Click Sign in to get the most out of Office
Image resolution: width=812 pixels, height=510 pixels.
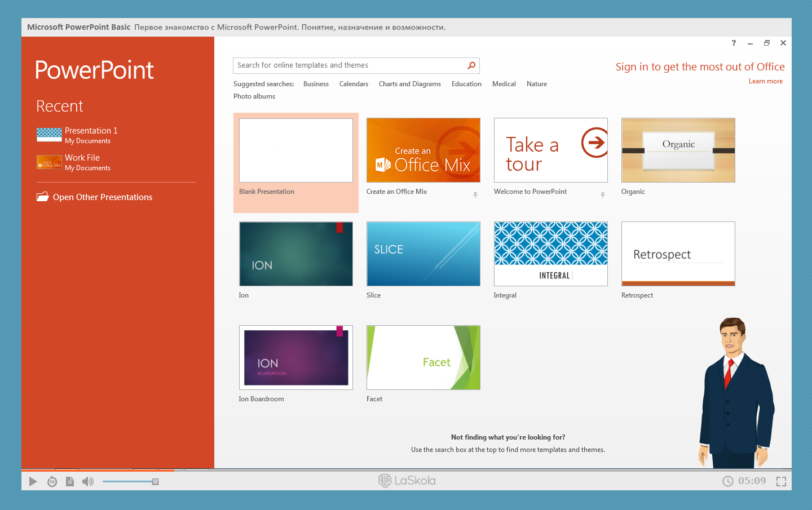pos(700,67)
